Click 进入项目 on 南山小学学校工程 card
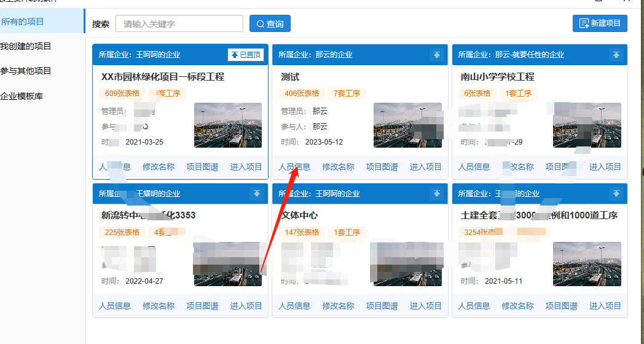The width and height of the screenshot is (644, 344). pyautogui.click(x=605, y=167)
